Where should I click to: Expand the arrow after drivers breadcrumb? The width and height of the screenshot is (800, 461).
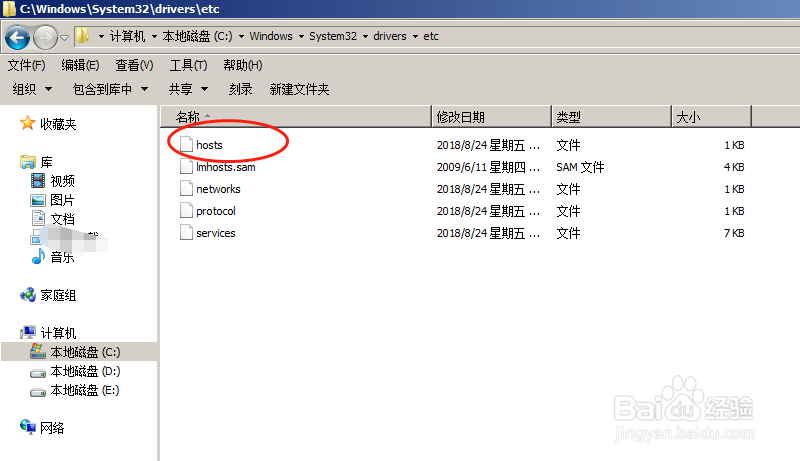tap(415, 36)
